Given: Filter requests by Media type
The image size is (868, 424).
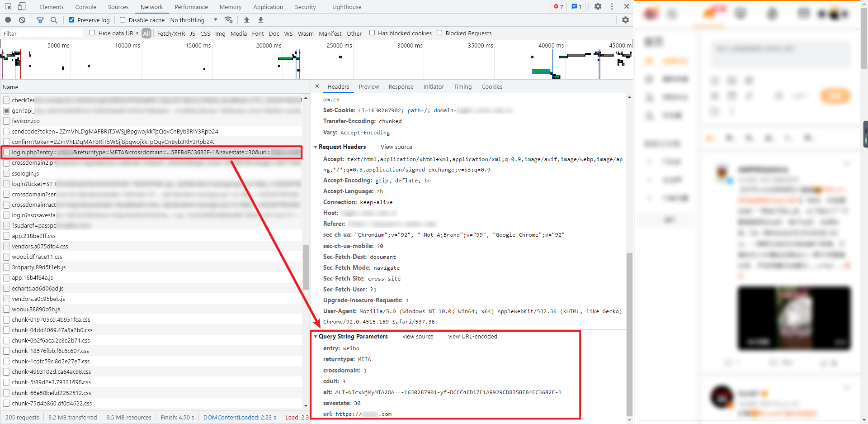Looking at the screenshot, I should click(x=239, y=33).
